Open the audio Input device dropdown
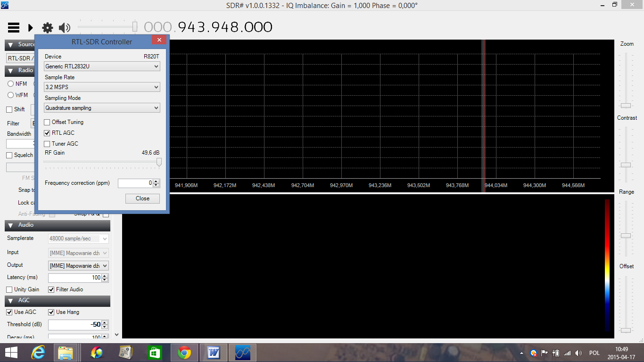This screenshot has width=644, height=362. coord(78,253)
